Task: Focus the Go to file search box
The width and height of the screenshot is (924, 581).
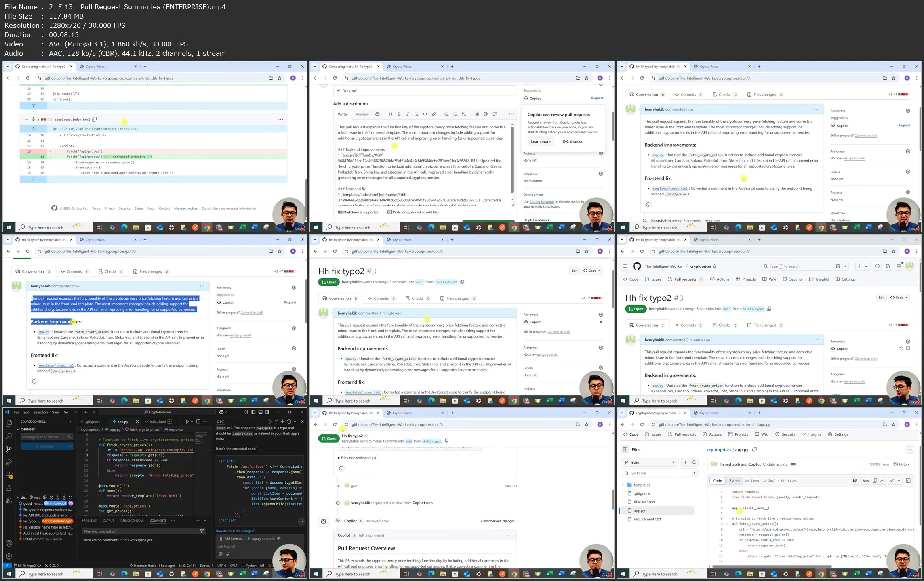Action: [659, 473]
